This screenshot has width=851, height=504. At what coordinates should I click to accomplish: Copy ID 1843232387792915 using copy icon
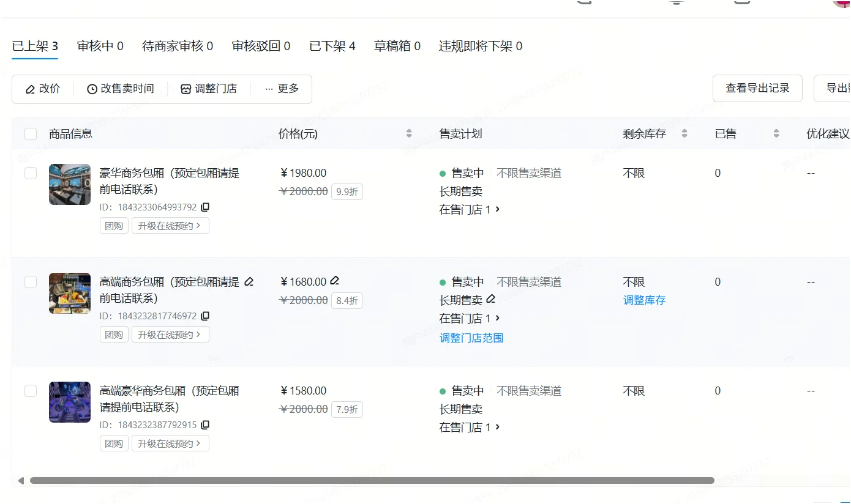pos(205,425)
